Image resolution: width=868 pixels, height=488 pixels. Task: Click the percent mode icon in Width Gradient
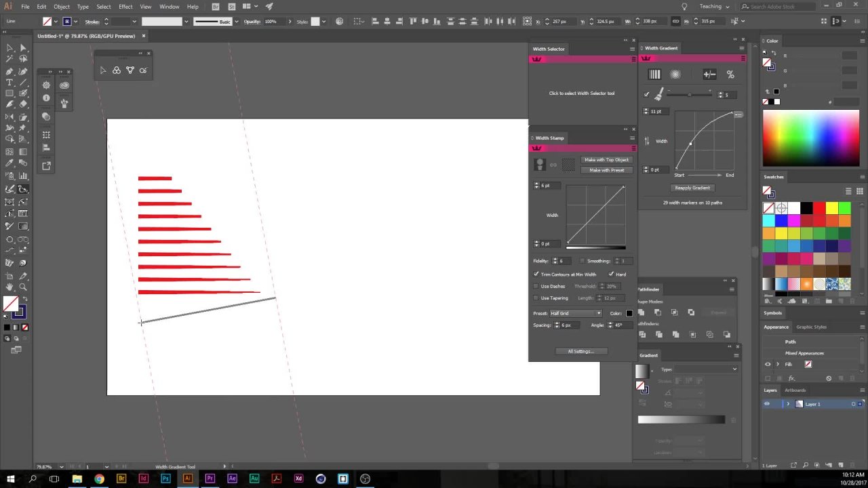coord(730,75)
